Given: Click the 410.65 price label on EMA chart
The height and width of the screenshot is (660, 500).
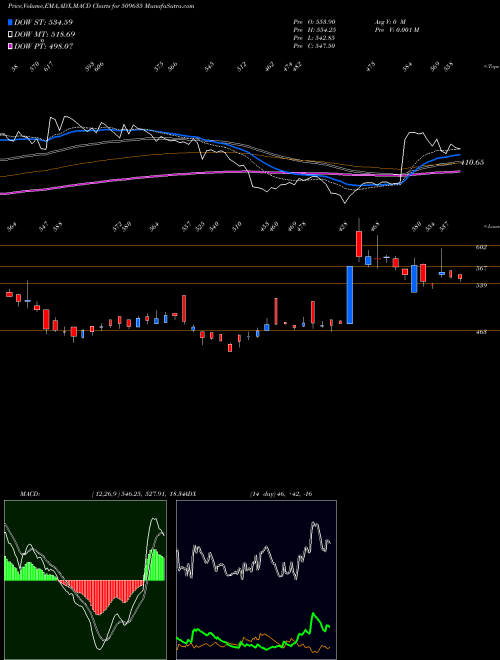Looking at the screenshot, I should click(472, 162).
